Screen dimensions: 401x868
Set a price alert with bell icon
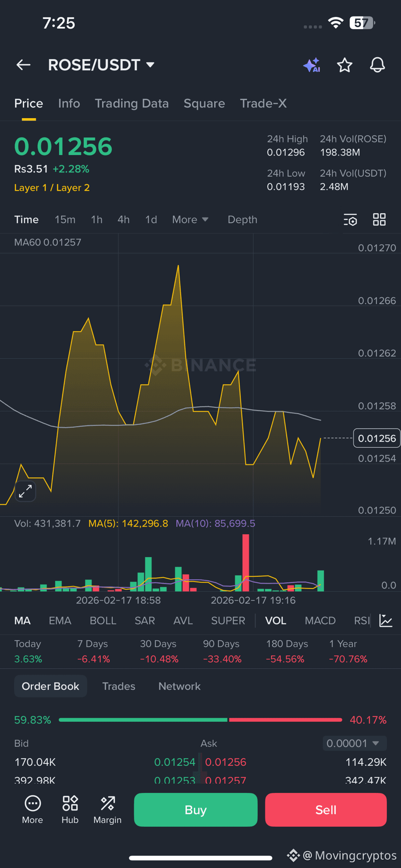(377, 65)
